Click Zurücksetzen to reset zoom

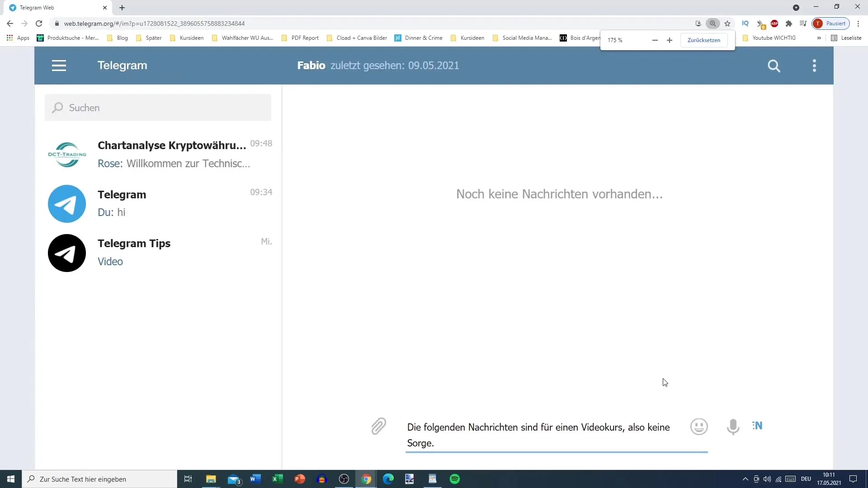(704, 40)
